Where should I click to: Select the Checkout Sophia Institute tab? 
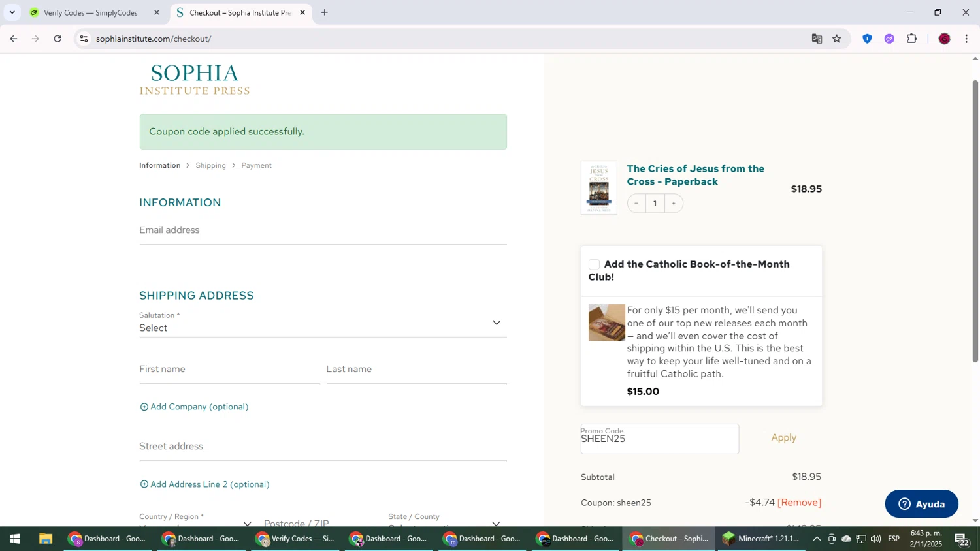[x=240, y=12]
